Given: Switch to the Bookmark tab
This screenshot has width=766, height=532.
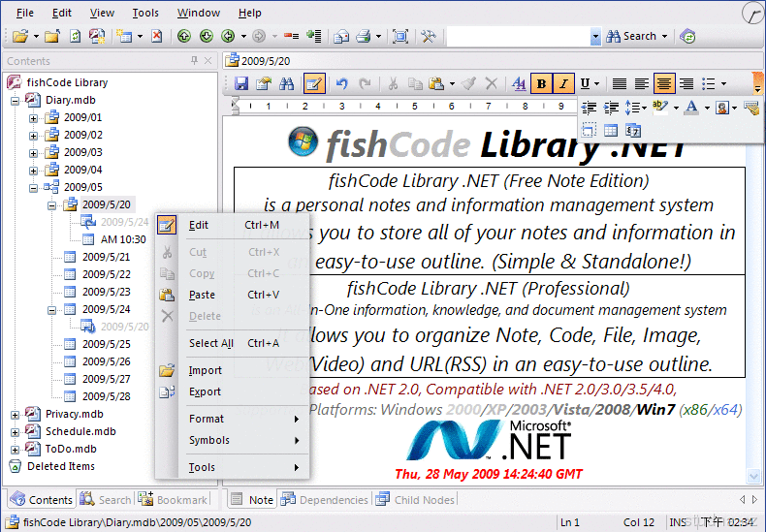Looking at the screenshot, I should click(174, 500).
